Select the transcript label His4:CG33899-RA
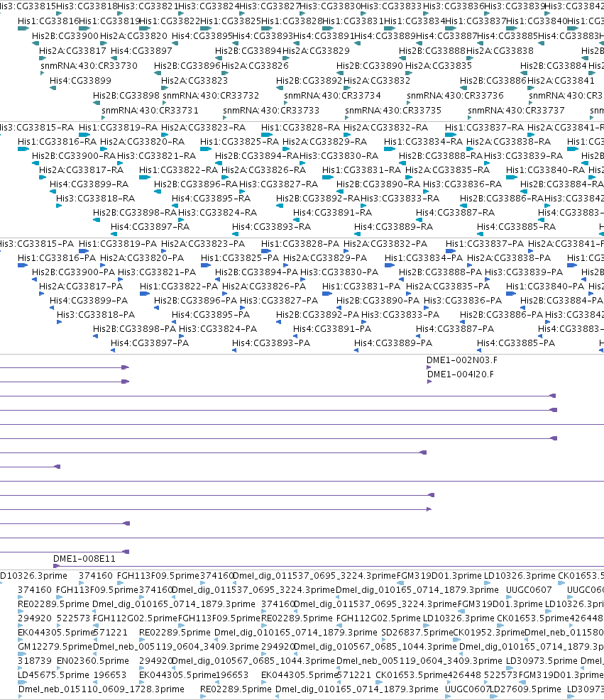 (x=89, y=184)
